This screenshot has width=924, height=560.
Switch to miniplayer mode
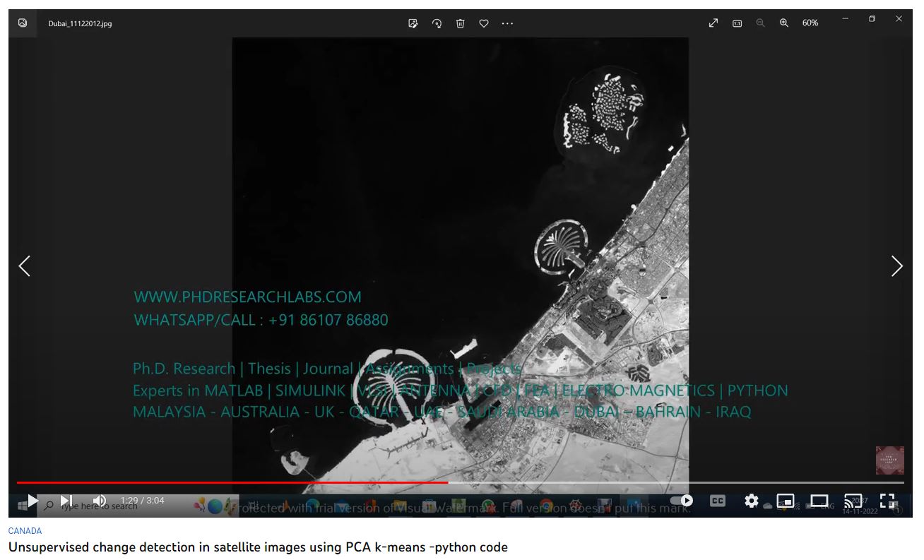[x=785, y=501]
